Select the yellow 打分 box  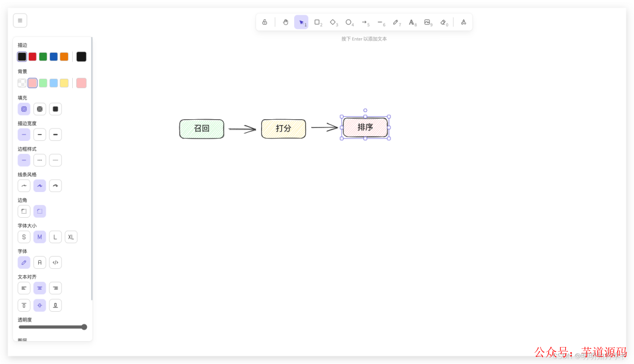tap(284, 129)
